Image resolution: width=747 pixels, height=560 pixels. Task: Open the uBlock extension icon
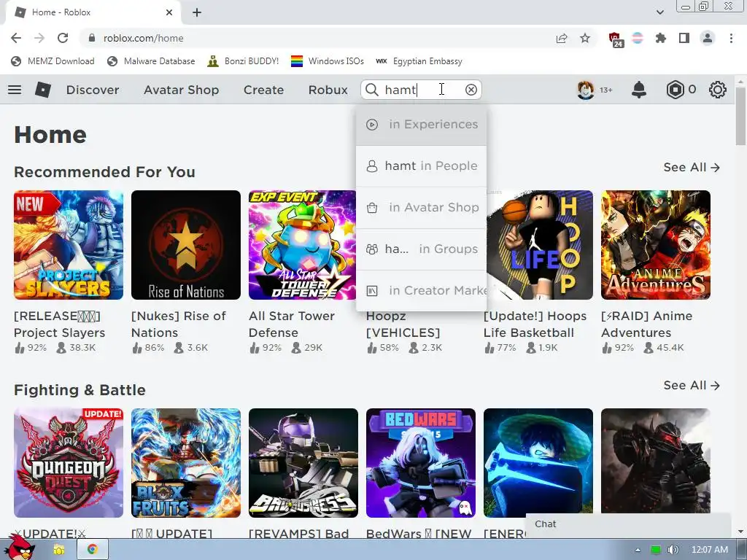615,39
